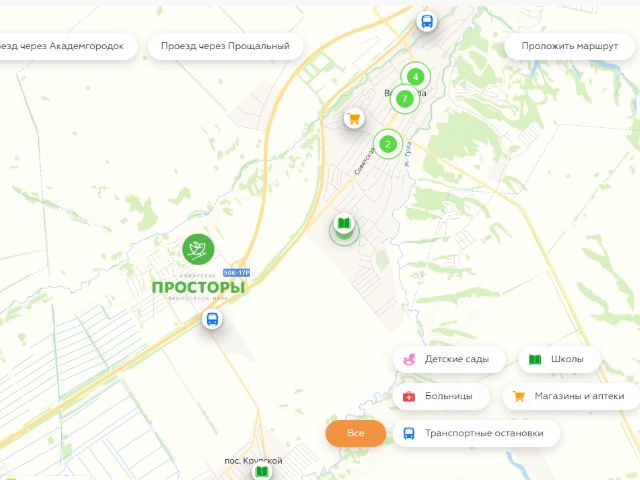The height and width of the screenshot is (480, 640).
Task: Choose route Проезд через Прощальный
Action: tap(225, 46)
